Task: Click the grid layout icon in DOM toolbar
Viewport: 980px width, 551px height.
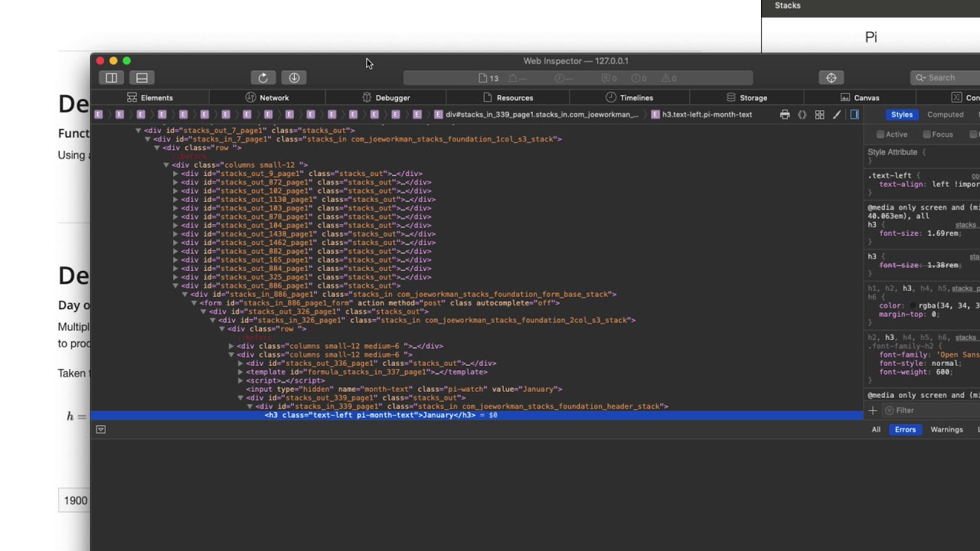Action: click(x=819, y=115)
